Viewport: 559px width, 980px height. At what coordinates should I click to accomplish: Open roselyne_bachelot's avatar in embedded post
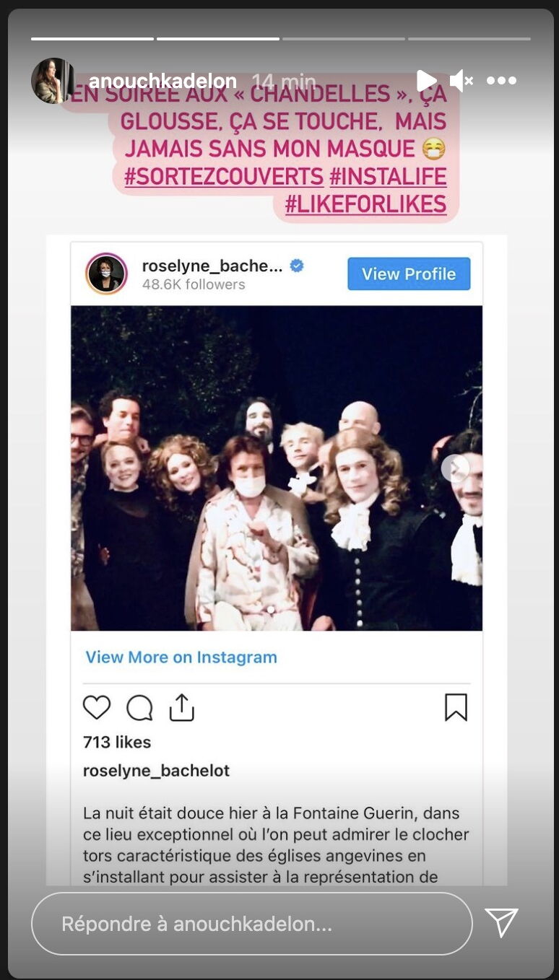[x=106, y=274]
